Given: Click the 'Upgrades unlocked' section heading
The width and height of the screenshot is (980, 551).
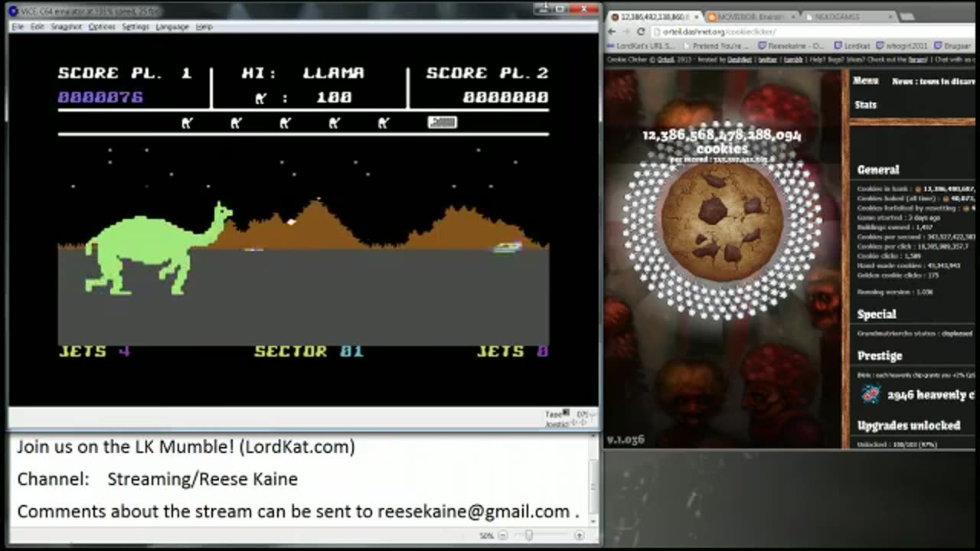Looking at the screenshot, I should point(909,425).
